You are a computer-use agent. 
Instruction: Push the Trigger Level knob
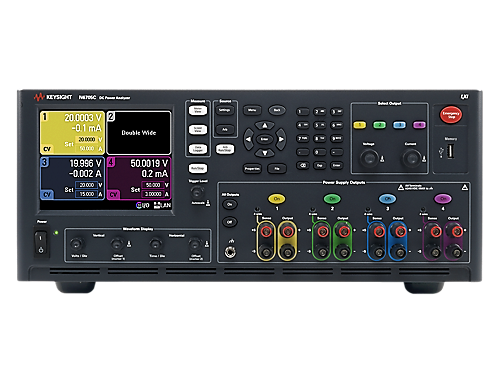[x=197, y=192]
